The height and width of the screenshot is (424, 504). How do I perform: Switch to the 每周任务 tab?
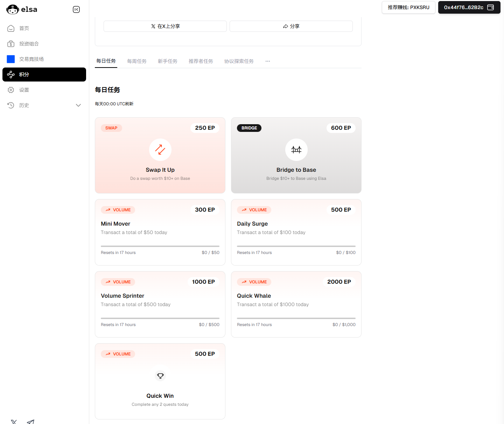[x=137, y=61]
